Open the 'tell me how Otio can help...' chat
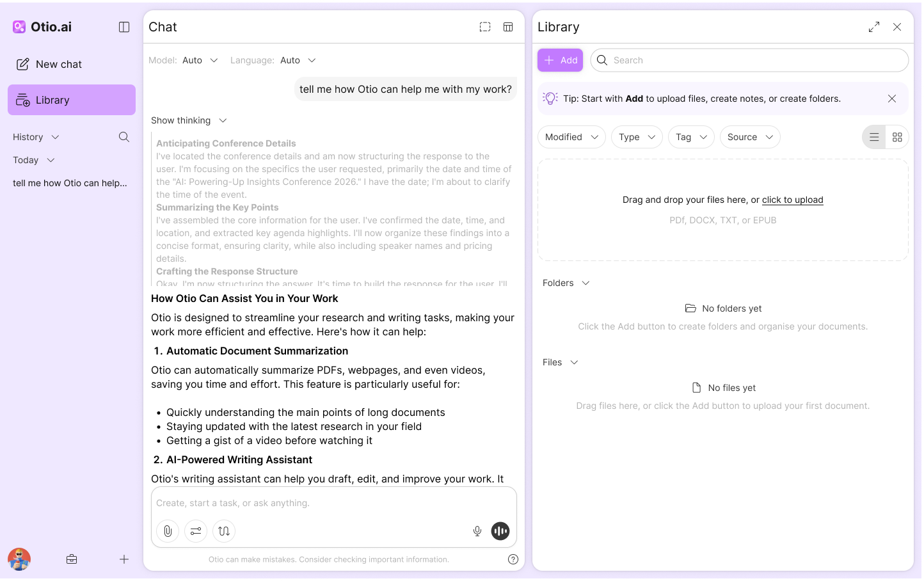The height and width of the screenshot is (581, 924). coord(70,183)
